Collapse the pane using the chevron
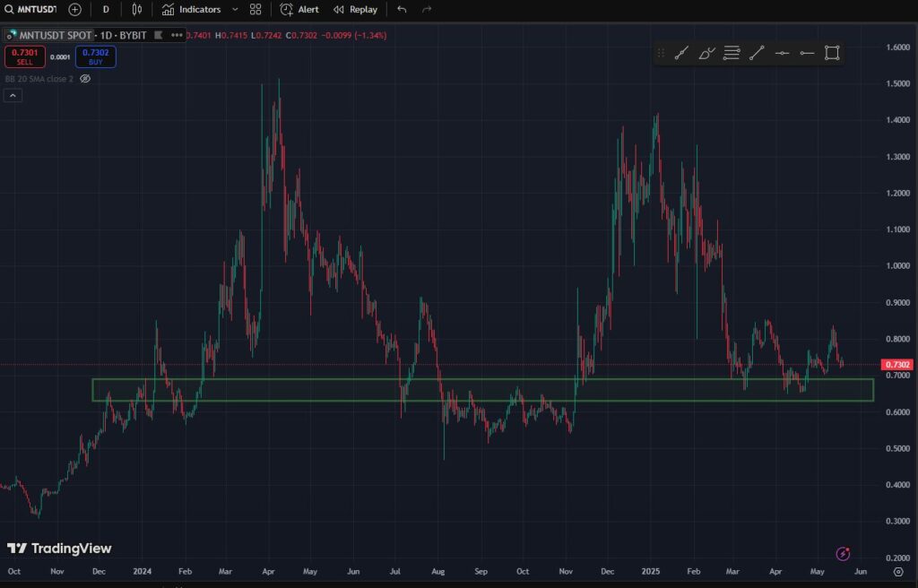This screenshot has height=588, width=918. click(x=13, y=95)
